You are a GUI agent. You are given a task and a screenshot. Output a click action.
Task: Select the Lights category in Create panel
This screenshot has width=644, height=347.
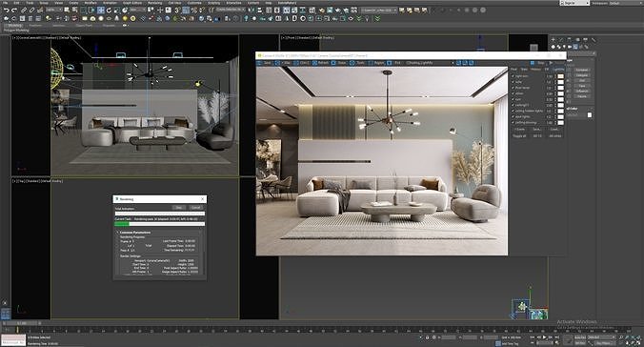tap(564, 47)
